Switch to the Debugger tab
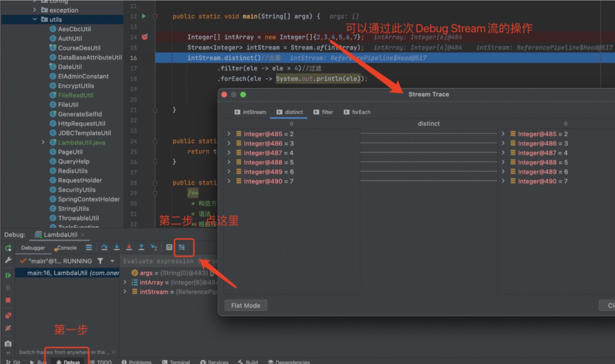 [x=33, y=248]
